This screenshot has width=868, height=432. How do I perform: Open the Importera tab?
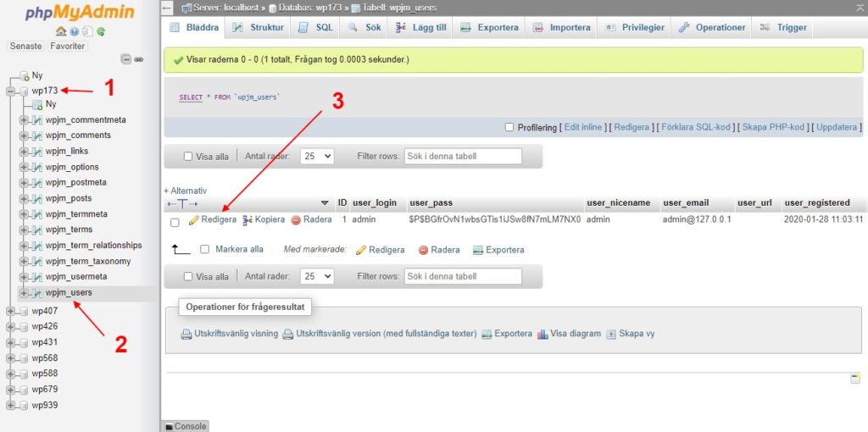[x=562, y=28]
